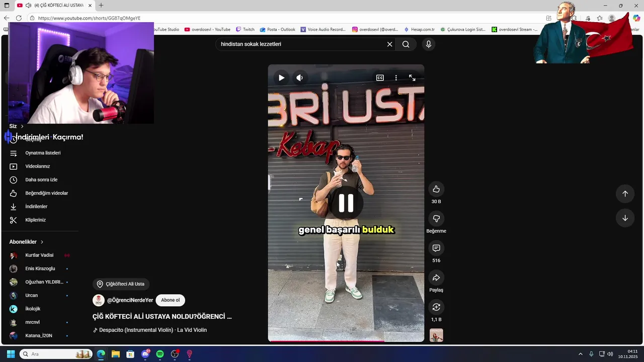Image resolution: width=644 pixels, height=362 pixels.
Task: Click the video progress bar
Action: coord(346,341)
